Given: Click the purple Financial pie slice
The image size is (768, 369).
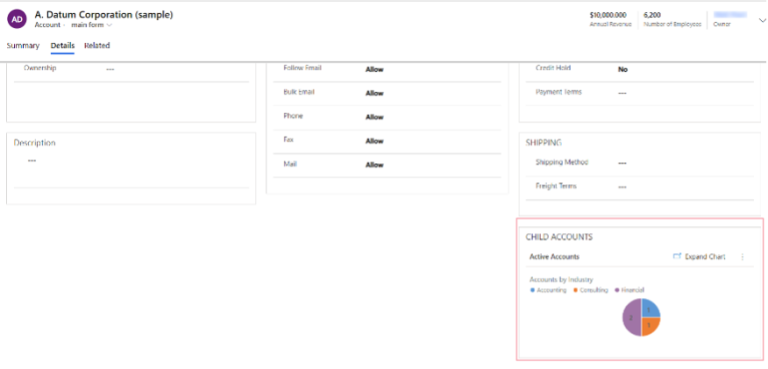Looking at the screenshot, I should tap(632, 318).
